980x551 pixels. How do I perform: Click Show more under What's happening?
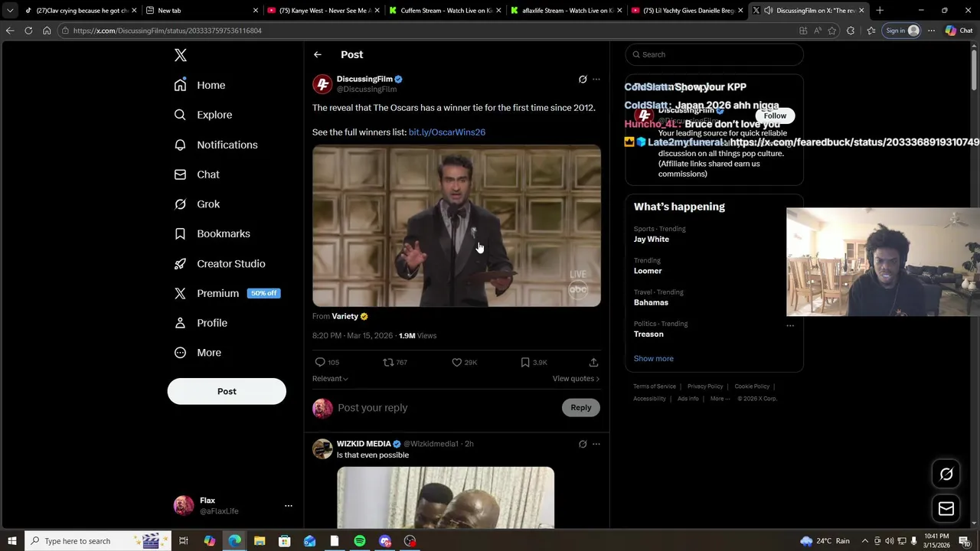(654, 358)
